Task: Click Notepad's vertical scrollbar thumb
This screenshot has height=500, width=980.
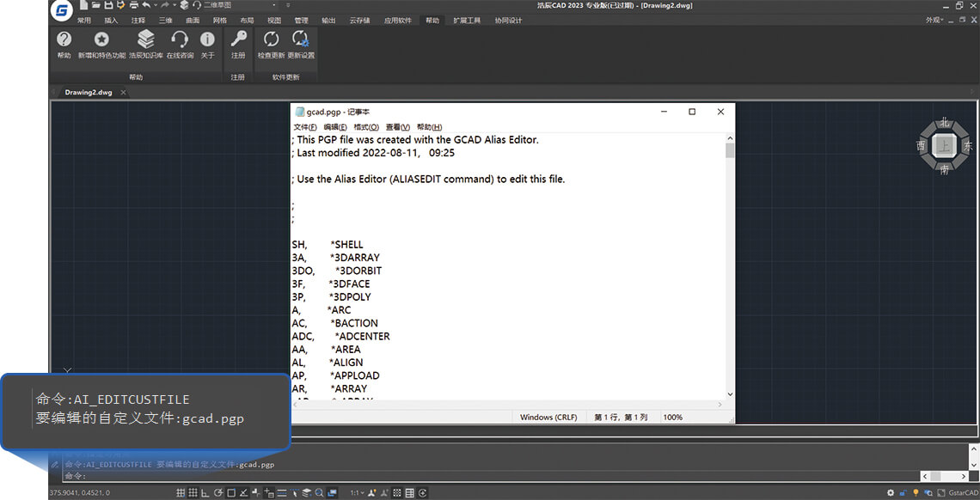Action: pyautogui.click(x=729, y=150)
